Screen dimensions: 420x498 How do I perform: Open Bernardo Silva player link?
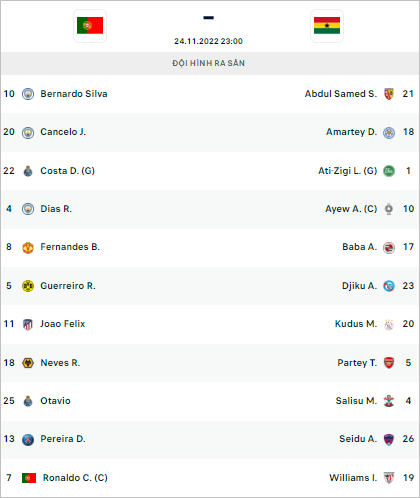[x=74, y=94]
